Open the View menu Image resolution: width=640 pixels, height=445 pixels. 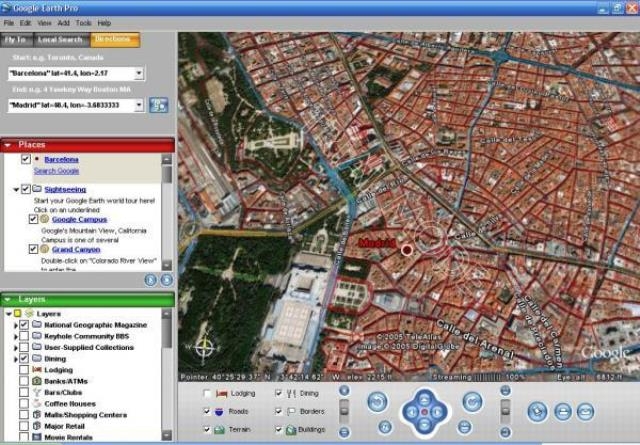44,23
